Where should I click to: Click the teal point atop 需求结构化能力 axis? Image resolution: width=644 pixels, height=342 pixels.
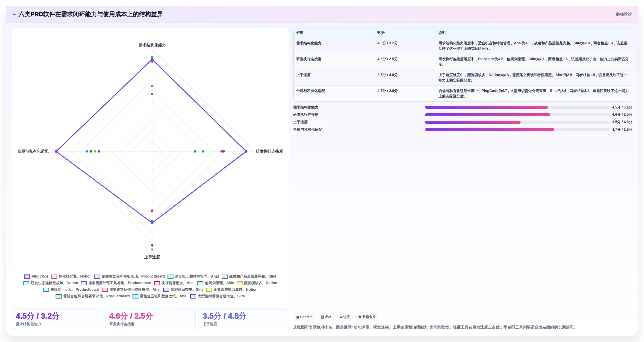tap(152, 57)
